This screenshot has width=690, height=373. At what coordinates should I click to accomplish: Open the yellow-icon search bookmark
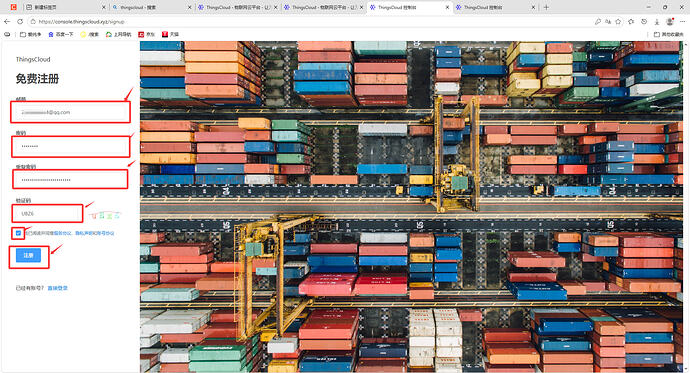89,34
